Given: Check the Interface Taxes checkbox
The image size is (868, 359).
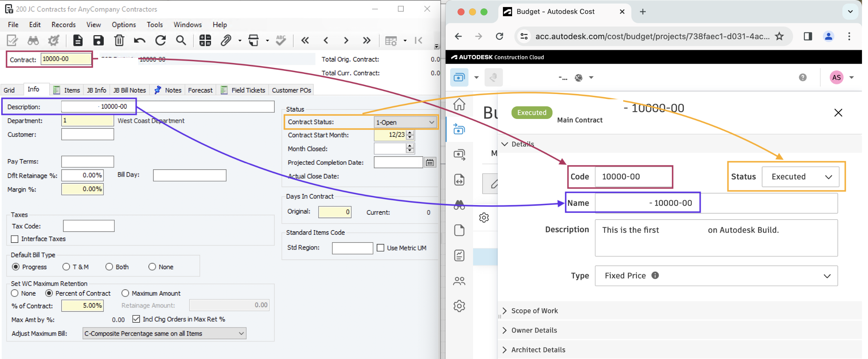Looking at the screenshot, I should tap(15, 239).
